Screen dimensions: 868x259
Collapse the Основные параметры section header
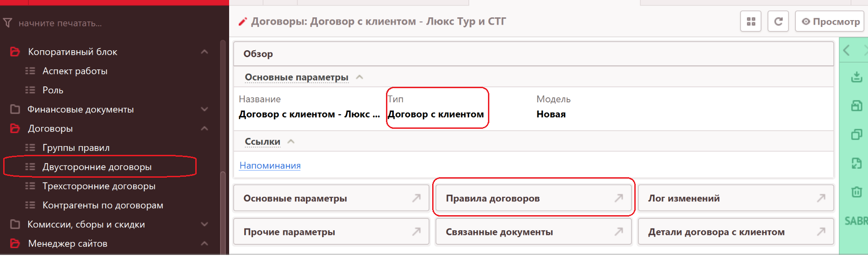pos(359,77)
